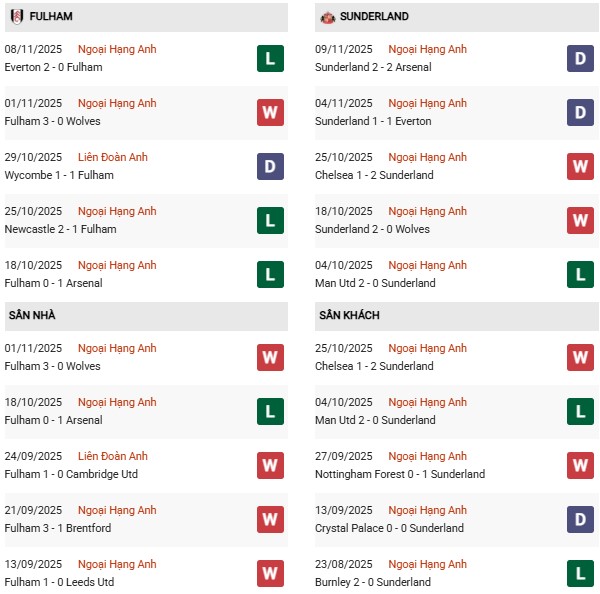Open Liên Đoàn Anh link for Cambridge Utd match
The width and height of the screenshot is (600, 594).
pyautogui.click(x=113, y=456)
